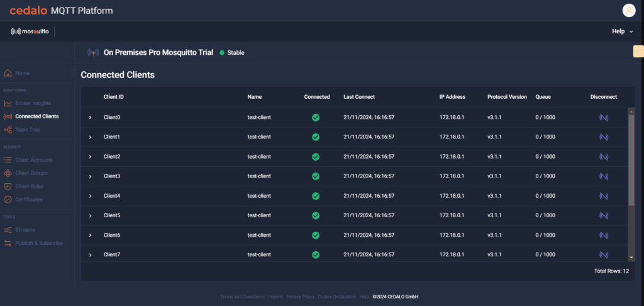
Task: Click the green connected checkmark for Client7
Action: click(x=316, y=255)
